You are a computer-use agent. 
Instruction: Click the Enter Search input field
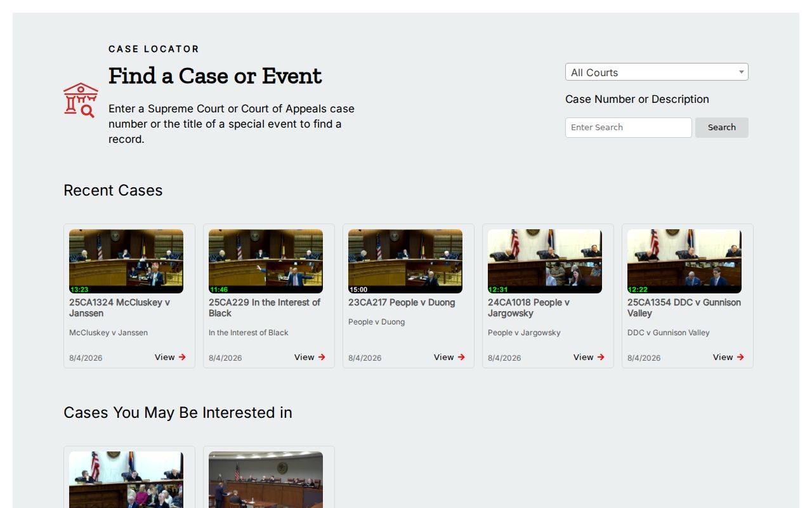click(x=628, y=127)
